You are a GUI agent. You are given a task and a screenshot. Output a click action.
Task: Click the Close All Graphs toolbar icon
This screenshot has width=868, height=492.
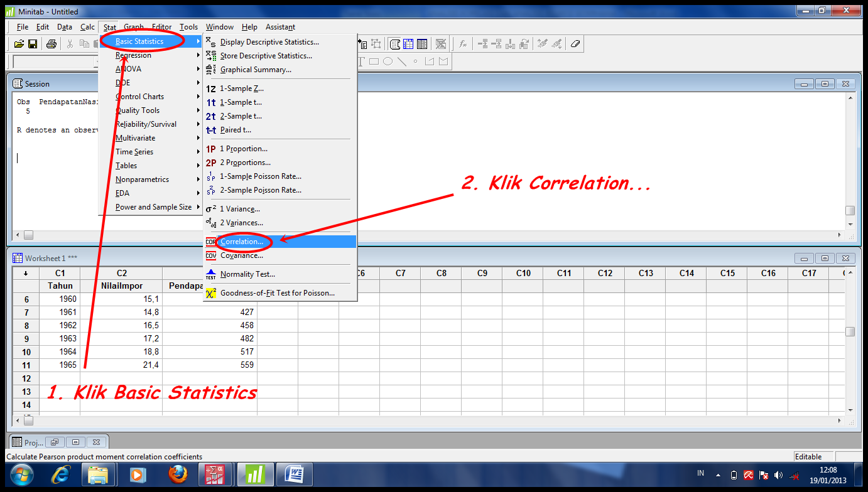tap(441, 44)
